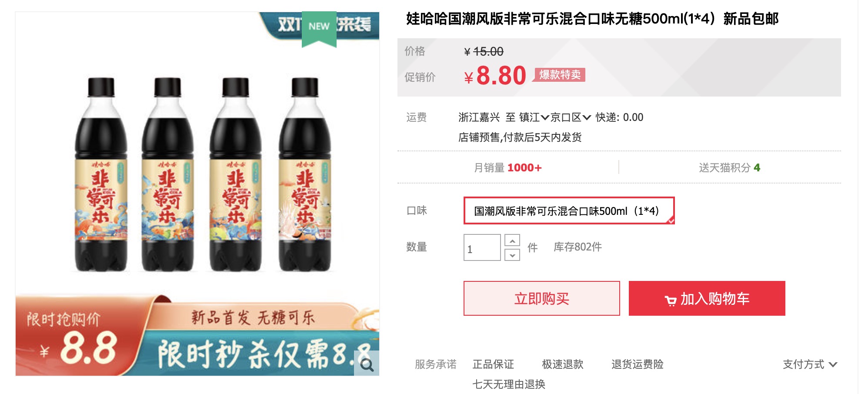Open the 镇江 city dropdown
Image resolution: width=868 pixels, height=394 pixels.
pyautogui.click(x=534, y=117)
